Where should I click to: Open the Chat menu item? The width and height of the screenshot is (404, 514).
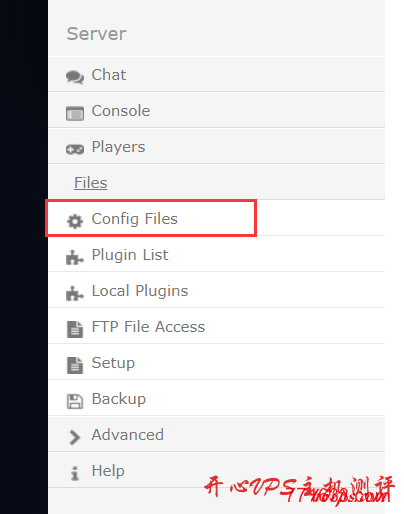216,75
